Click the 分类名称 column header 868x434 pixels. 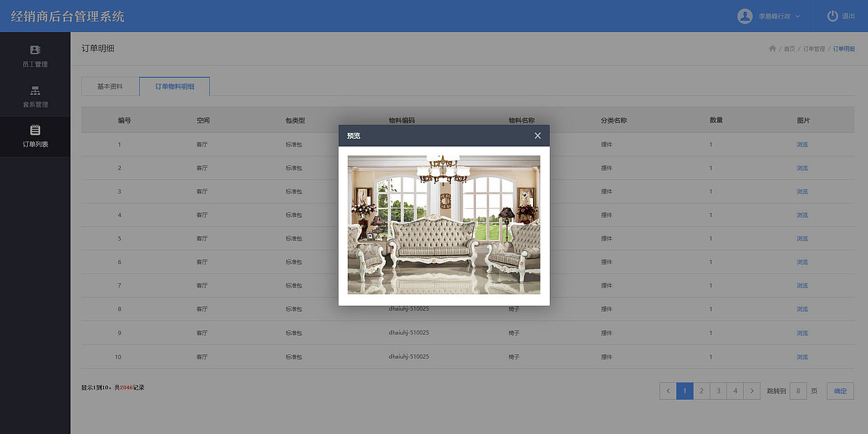(614, 120)
